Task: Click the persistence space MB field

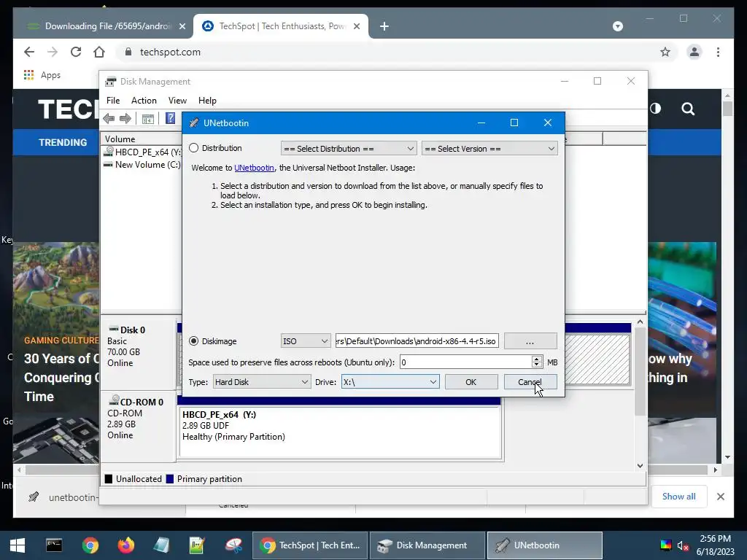Action: [x=465, y=362]
